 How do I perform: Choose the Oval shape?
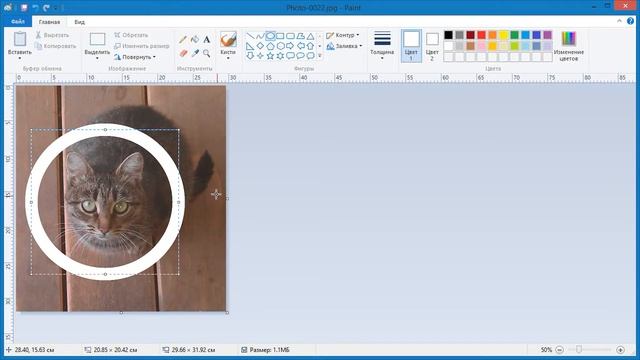pos(270,36)
